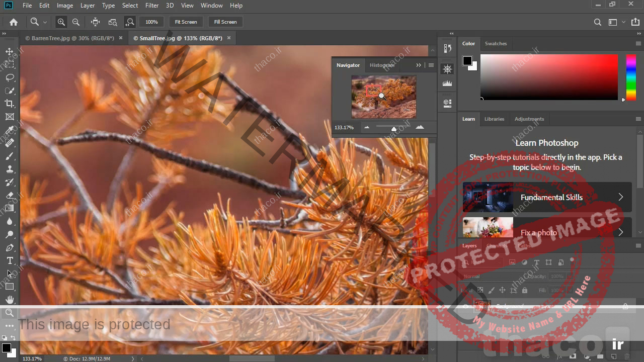Select the Blur tool

click(10, 222)
